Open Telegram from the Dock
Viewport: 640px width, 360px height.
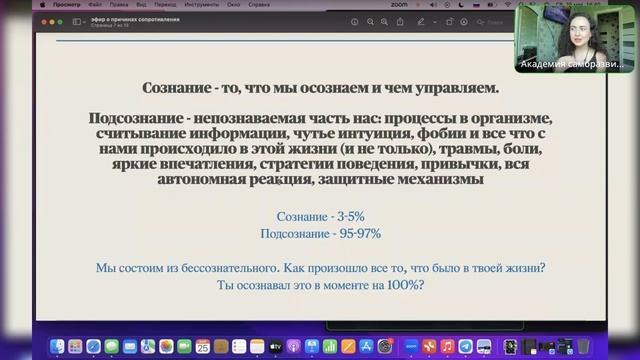(x=465, y=347)
